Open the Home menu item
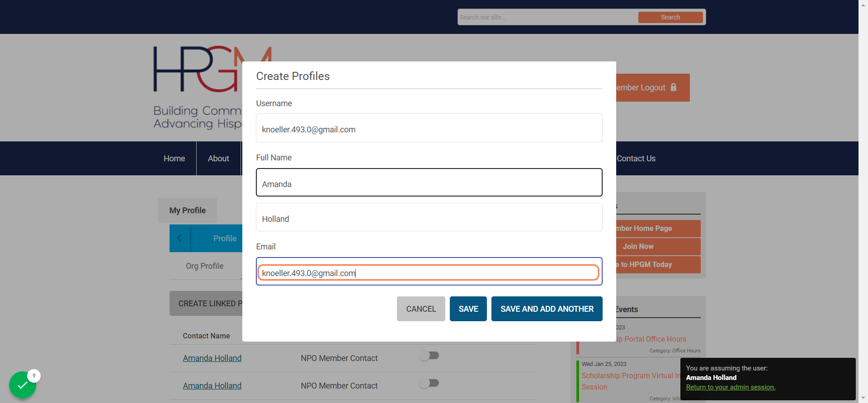Image resolution: width=868 pixels, height=403 pixels. (174, 159)
